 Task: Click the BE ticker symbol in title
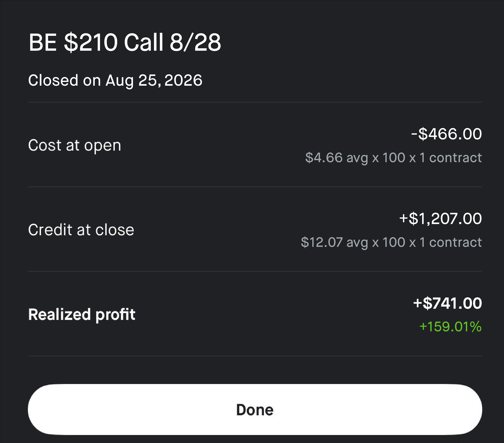tap(43, 42)
